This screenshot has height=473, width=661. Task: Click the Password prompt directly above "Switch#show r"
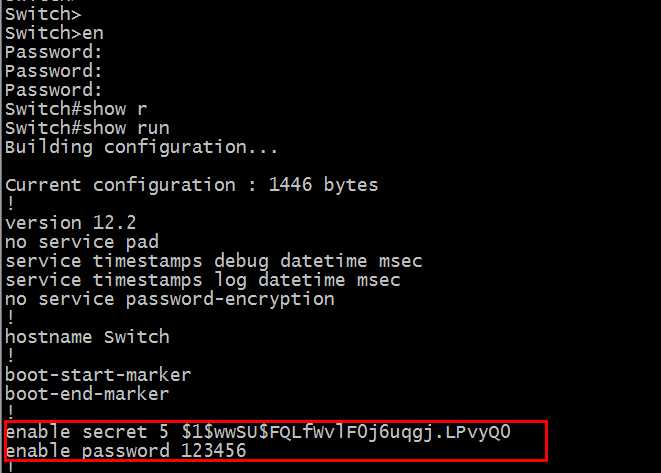[x=54, y=90]
